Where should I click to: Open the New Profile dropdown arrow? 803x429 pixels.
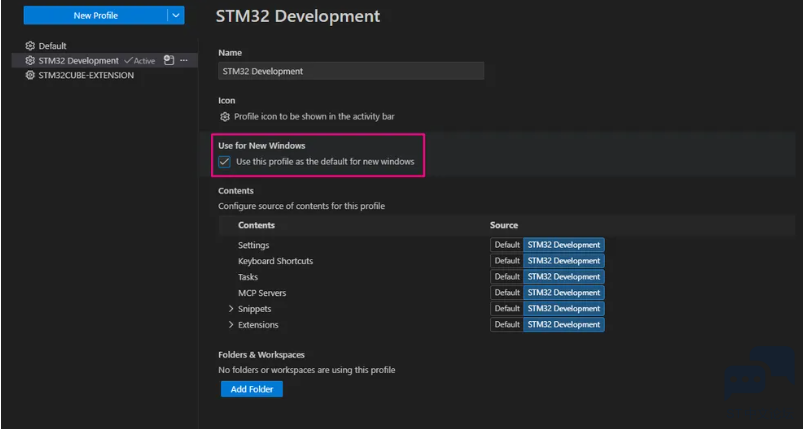176,15
